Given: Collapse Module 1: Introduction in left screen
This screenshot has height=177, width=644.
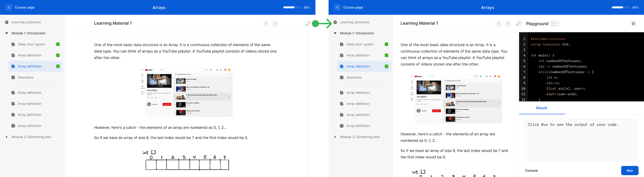Looking at the screenshot, I should point(7,33).
